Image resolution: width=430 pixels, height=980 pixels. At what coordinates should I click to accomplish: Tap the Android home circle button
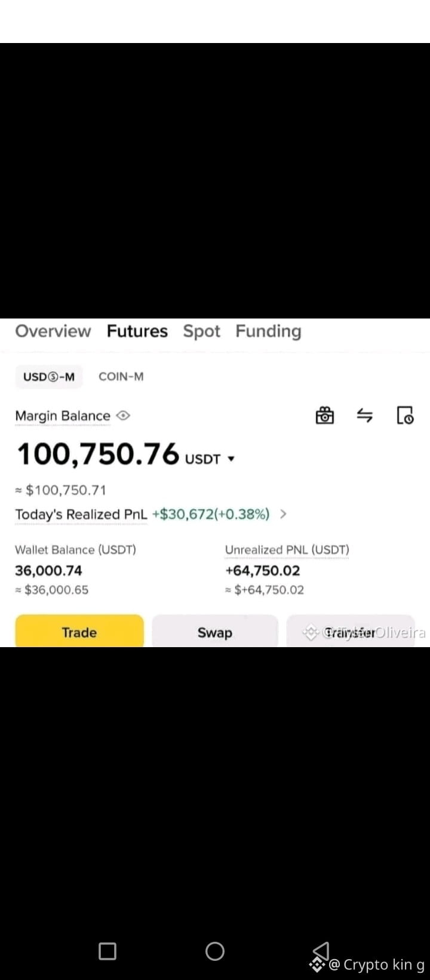[x=215, y=951]
